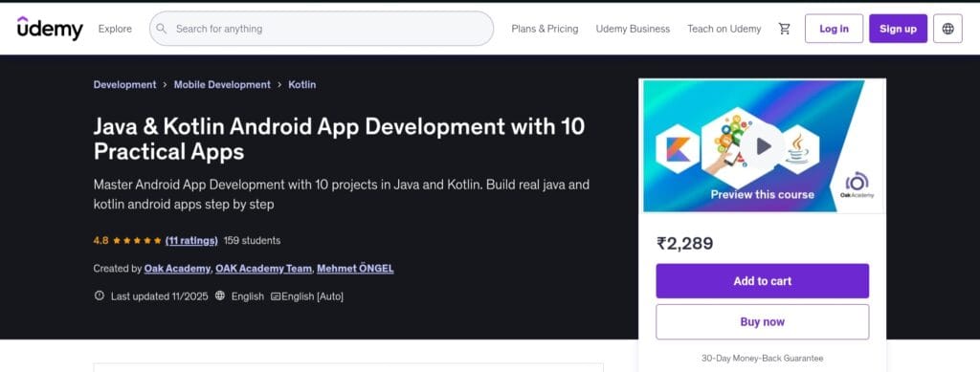This screenshot has height=372, width=980.
Task: Click the Buy now button
Action: 762,322
